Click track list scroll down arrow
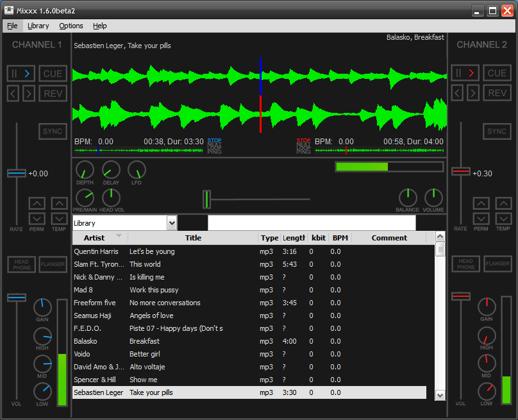The image size is (518, 420). click(x=440, y=395)
